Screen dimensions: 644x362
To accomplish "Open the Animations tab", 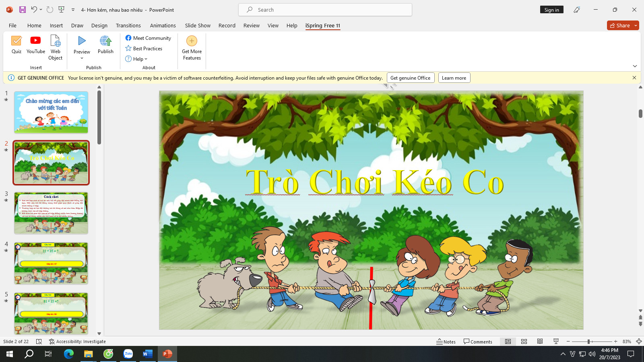I will [x=163, y=25].
